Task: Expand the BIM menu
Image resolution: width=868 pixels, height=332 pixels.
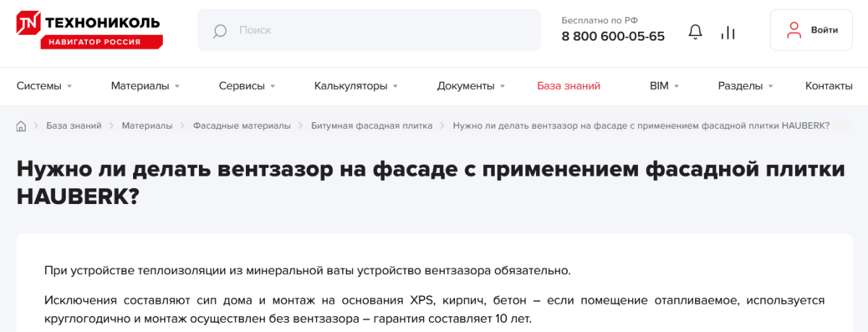Action: coord(664,85)
